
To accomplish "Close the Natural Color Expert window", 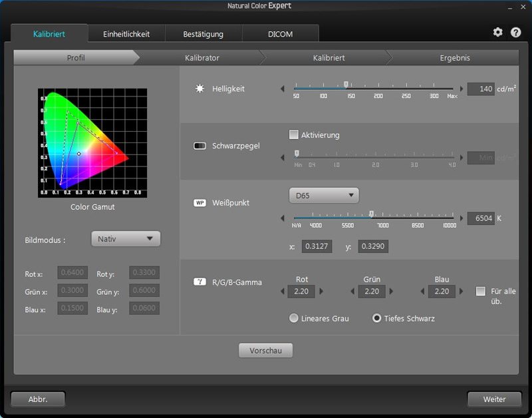I will click(x=523, y=7).
